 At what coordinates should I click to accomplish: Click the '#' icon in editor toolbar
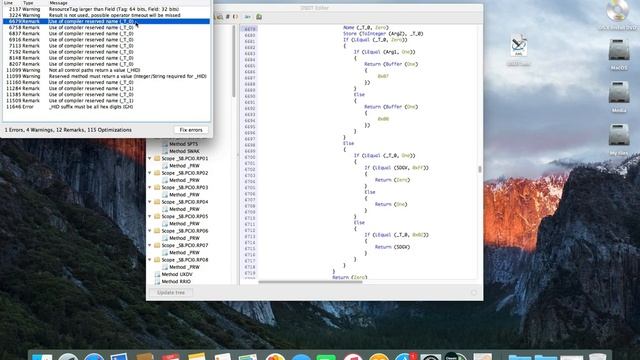coord(228,17)
